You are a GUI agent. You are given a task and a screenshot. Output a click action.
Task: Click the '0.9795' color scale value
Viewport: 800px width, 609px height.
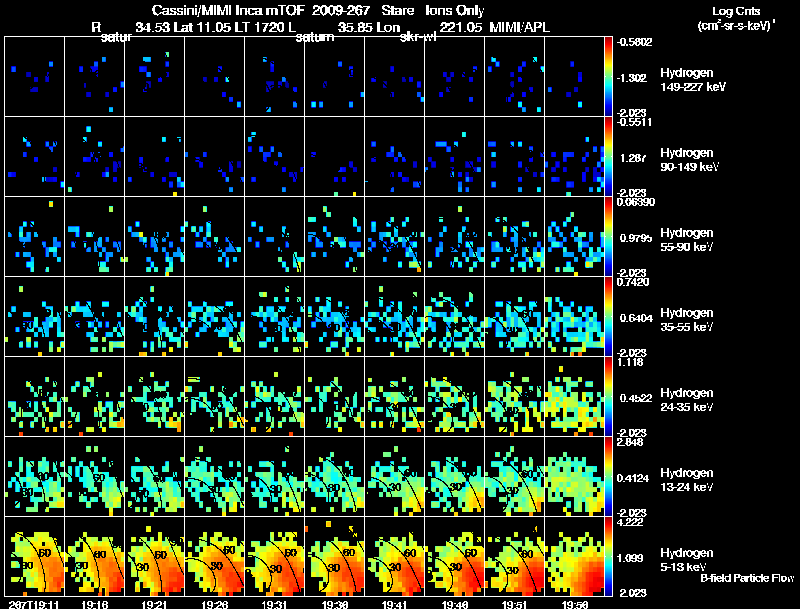coord(634,238)
